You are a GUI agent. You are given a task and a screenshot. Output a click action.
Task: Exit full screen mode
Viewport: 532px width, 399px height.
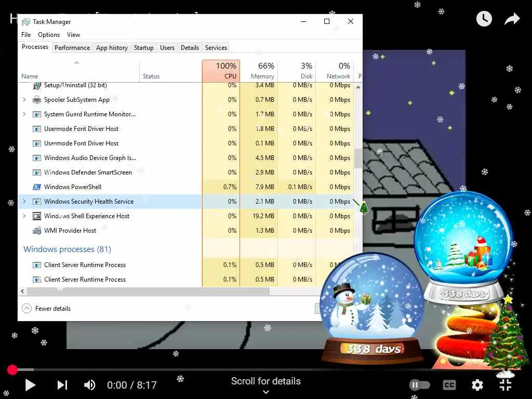point(506,385)
